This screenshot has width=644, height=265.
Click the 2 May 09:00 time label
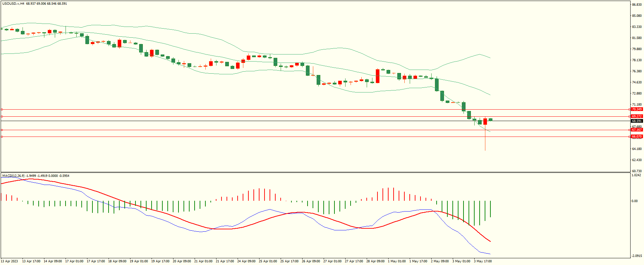[440, 261]
